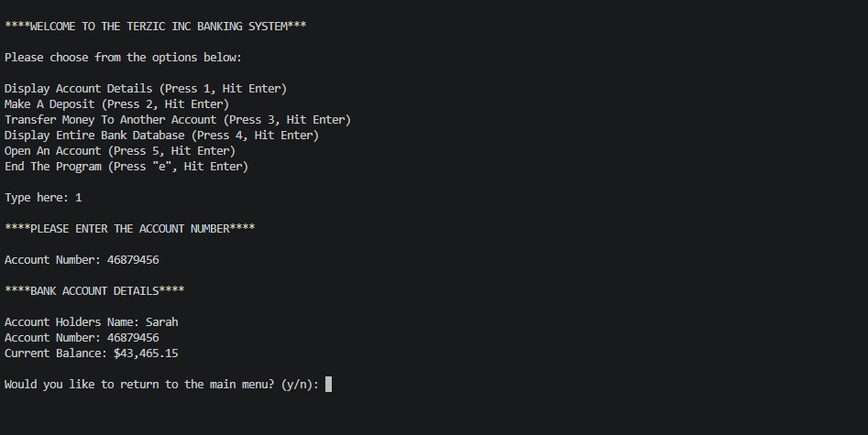Select the Transfer Money To Another Account line
Screen dimensions: 868x435
coord(177,120)
